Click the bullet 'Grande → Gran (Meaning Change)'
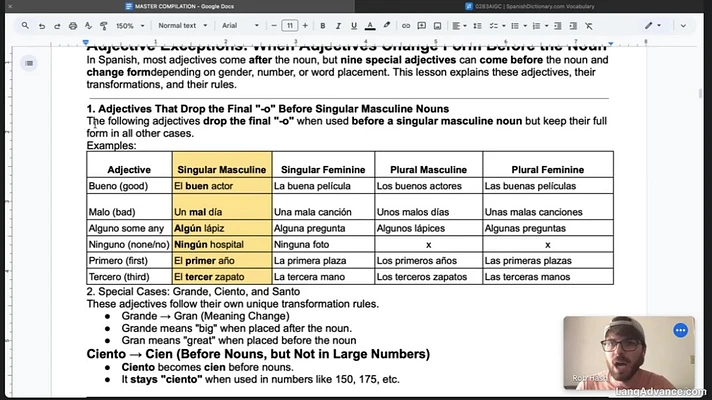Image resolution: width=712 pixels, height=400 pixels. coord(205,316)
